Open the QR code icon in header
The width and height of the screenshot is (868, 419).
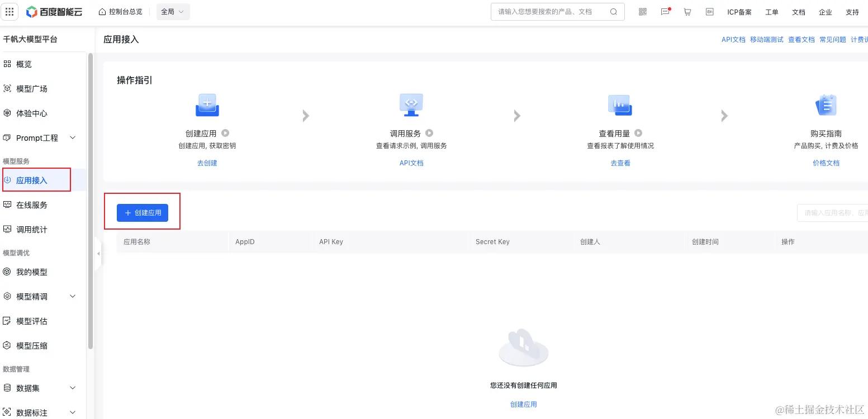[x=643, y=12]
